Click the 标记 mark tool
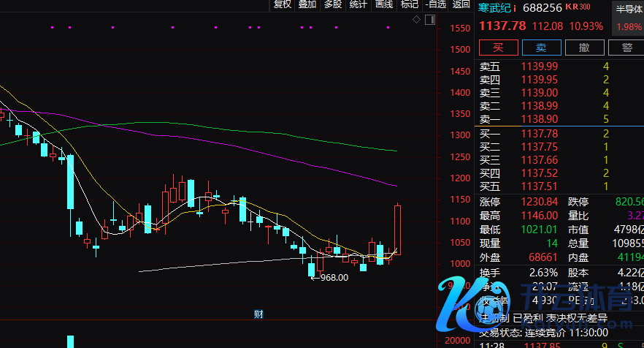The width and height of the screenshot is (644, 348). click(409, 4)
